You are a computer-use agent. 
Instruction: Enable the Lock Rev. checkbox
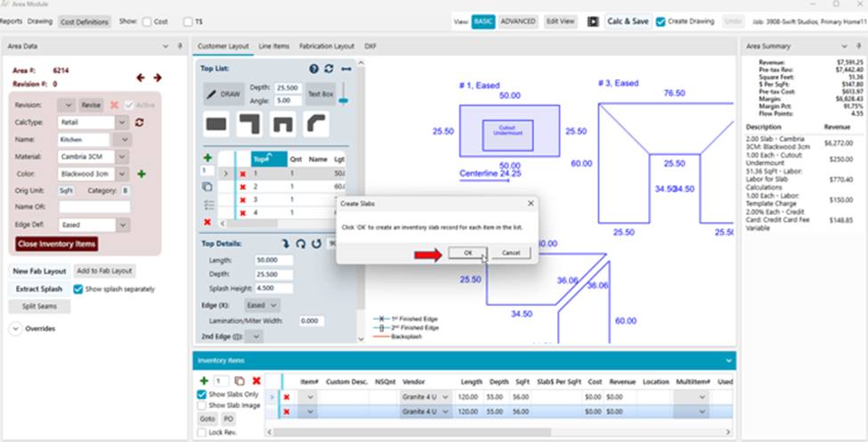(x=201, y=432)
